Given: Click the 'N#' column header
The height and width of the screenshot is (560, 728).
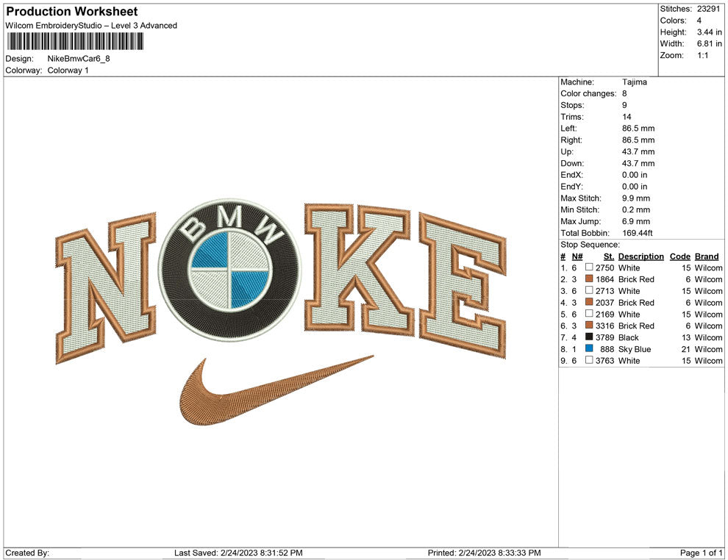Looking at the screenshot, I should click(577, 256).
